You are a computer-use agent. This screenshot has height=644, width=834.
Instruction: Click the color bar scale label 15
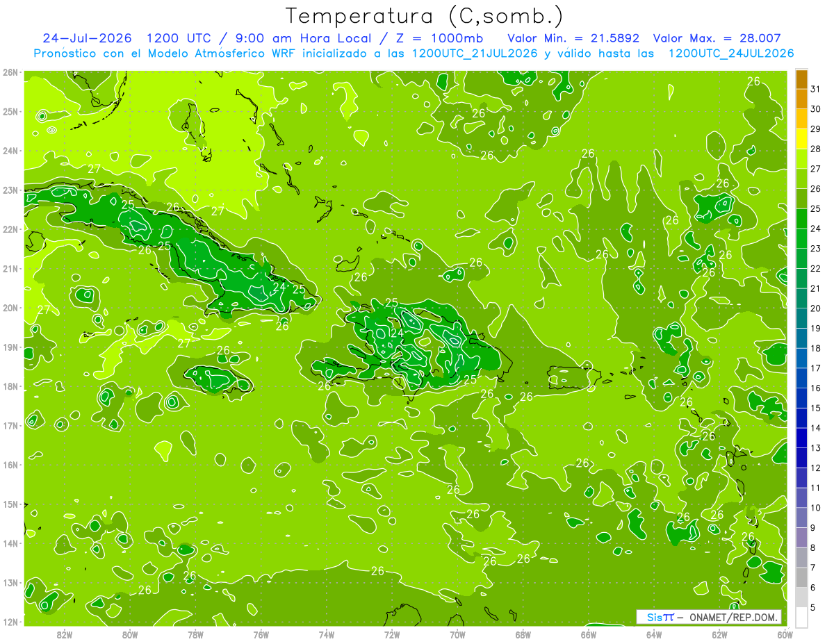click(x=815, y=408)
